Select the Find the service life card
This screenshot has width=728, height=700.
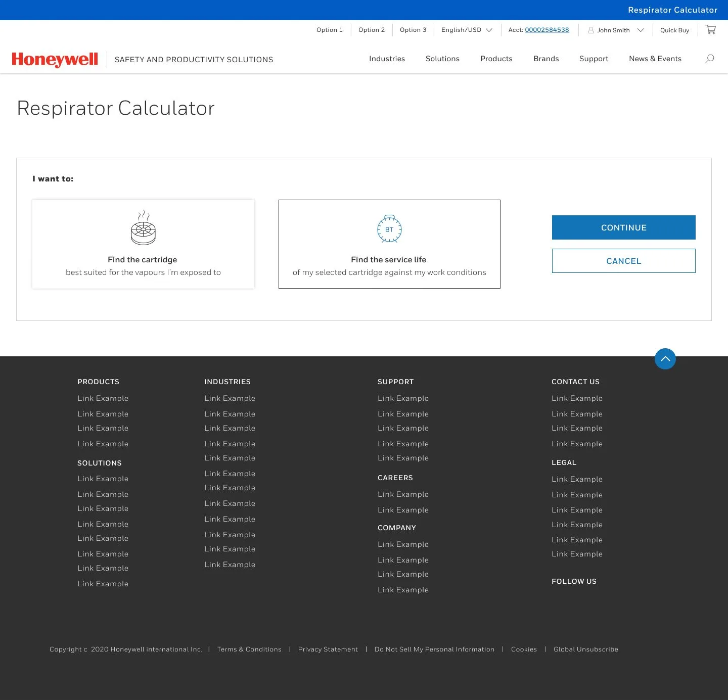point(389,244)
